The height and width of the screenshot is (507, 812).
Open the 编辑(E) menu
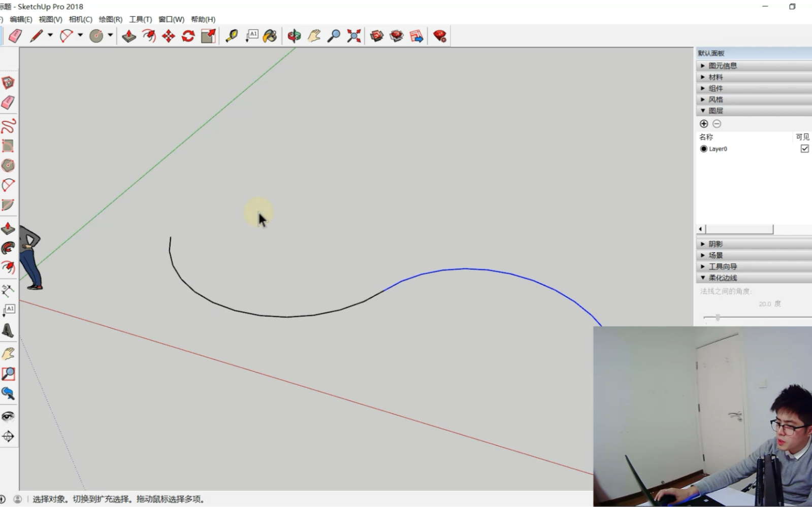coord(21,19)
